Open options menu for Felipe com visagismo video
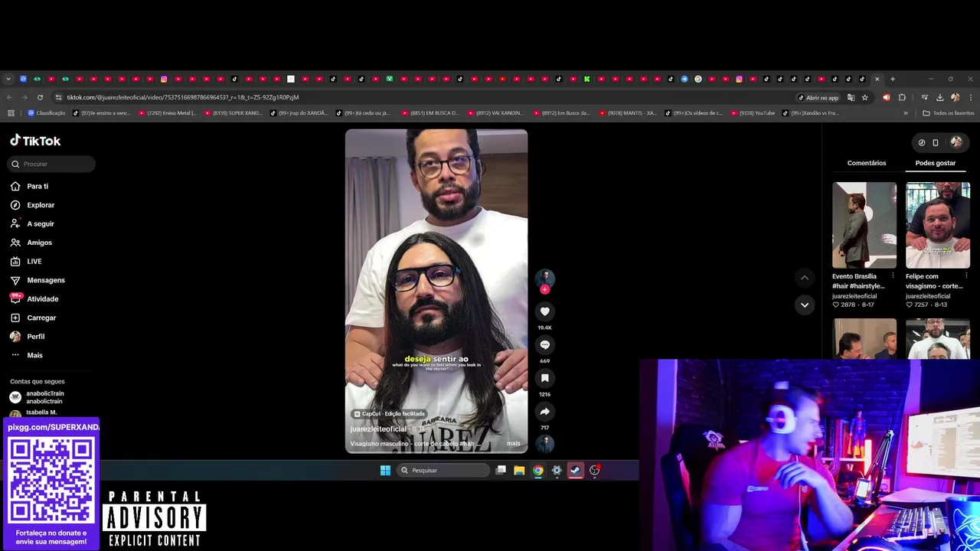The width and height of the screenshot is (980, 551). [966, 276]
